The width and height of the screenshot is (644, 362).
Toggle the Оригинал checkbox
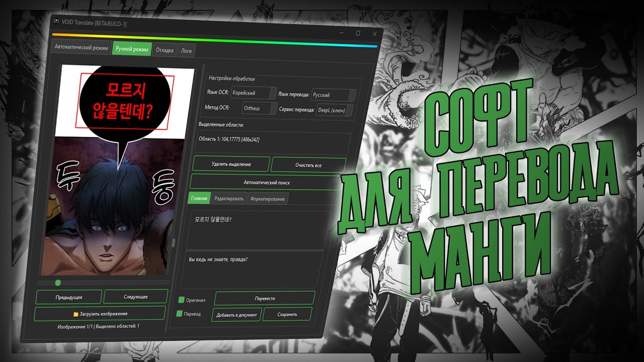tap(181, 300)
